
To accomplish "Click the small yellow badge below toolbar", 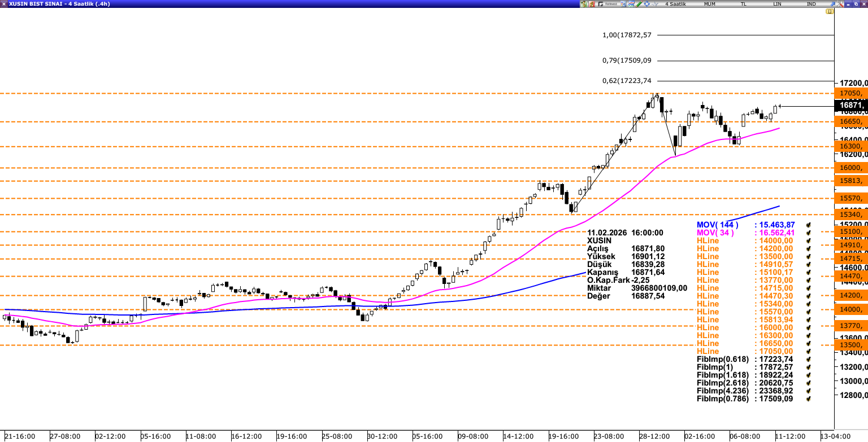I will [829, 11].
